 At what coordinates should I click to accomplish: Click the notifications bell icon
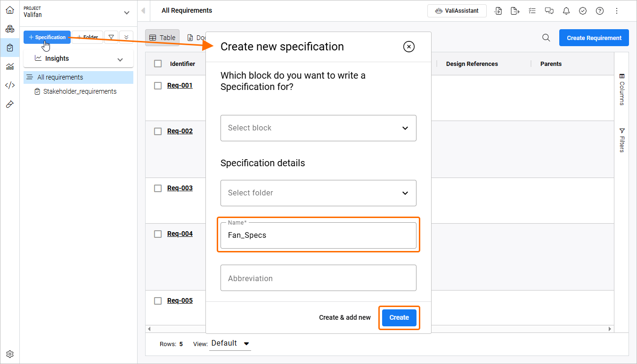pyautogui.click(x=566, y=11)
